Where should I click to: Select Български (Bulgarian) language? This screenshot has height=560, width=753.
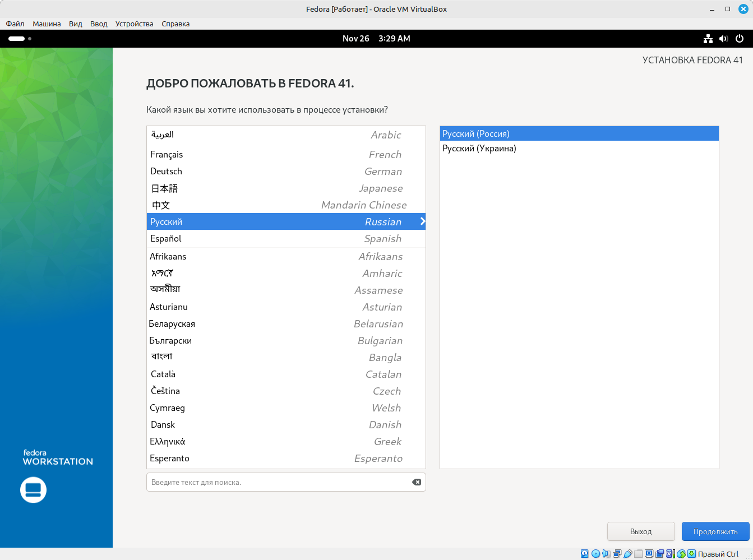pyautogui.click(x=286, y=340)
